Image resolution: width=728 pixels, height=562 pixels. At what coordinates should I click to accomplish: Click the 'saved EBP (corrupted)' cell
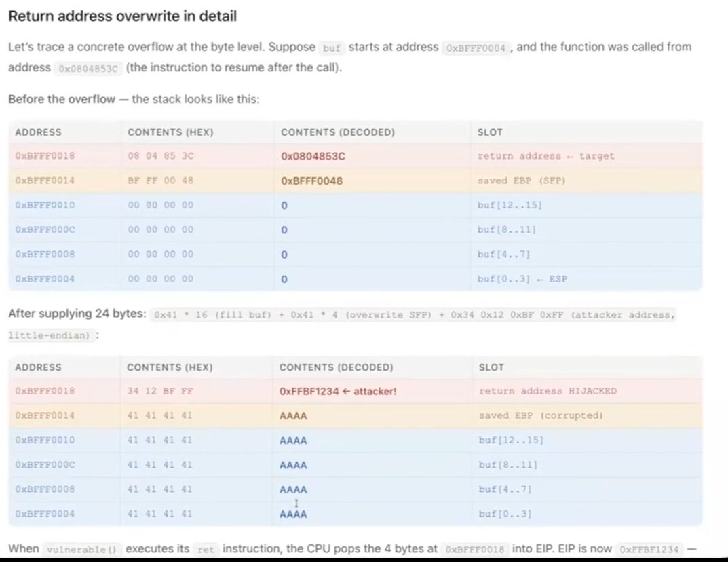541,415
